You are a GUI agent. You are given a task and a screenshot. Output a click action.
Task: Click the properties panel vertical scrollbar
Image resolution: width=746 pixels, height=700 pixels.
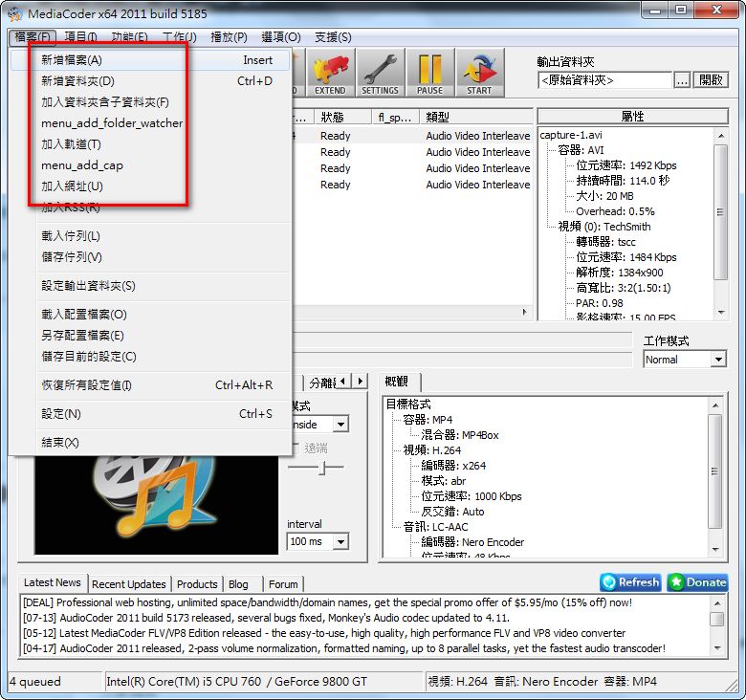[x=721, y=224]
